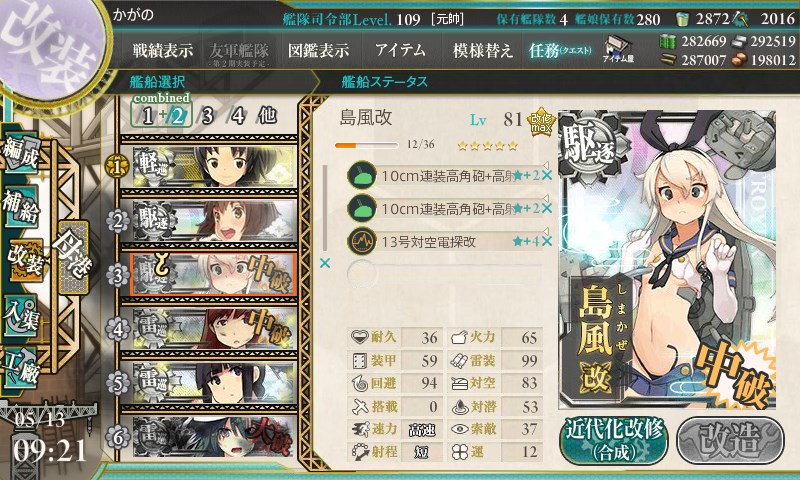This screenshot has width=800, height=480.
Task: Click the empty fourth equipment slot
Action: tap(444, 274)
